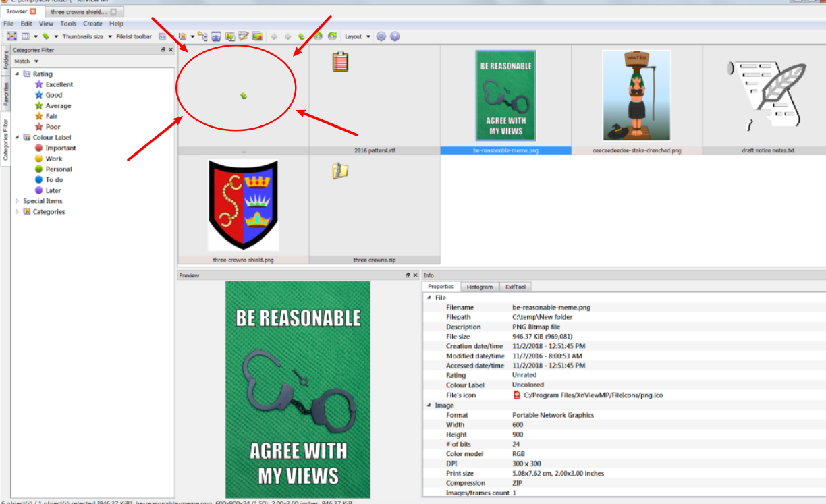Open the view mode grid dropdown arrow
Screen dimensions: 826x504
pyautogui.click(x=36, y=36)
